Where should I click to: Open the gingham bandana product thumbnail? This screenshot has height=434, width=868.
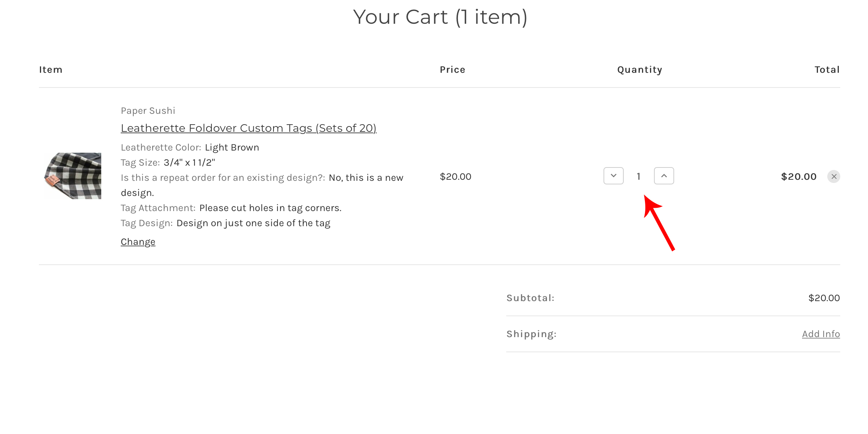point(72,176)
